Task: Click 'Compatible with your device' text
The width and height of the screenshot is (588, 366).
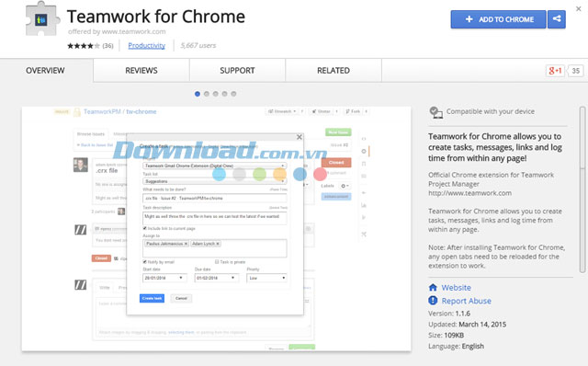Action: click(491, 111)
